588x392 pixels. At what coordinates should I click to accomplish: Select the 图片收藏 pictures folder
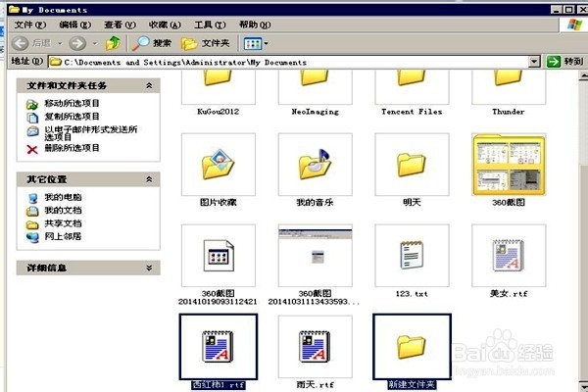click(x=219, y=170)
